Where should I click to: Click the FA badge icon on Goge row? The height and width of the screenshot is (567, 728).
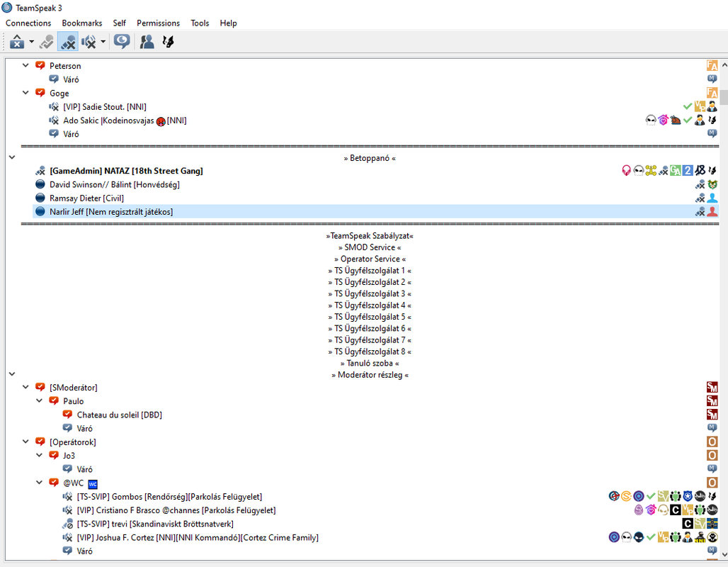tap(712, 93)
